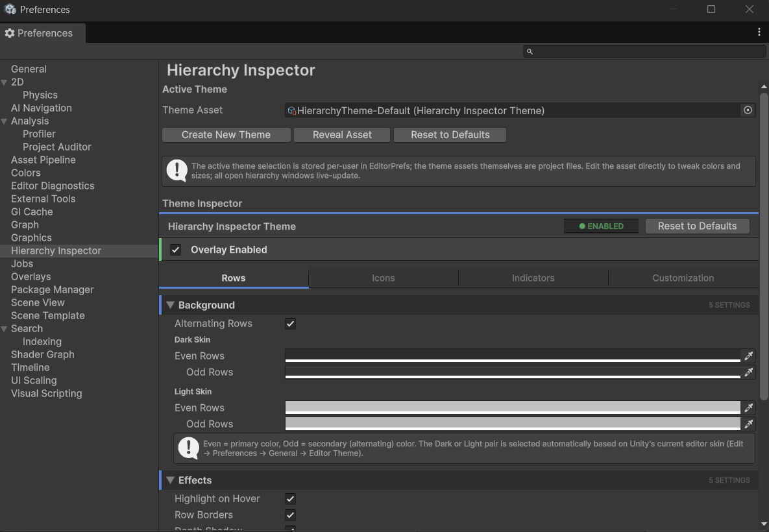
Task: Select Visual Scripting in sidebar
Action: tap(47, 394)
